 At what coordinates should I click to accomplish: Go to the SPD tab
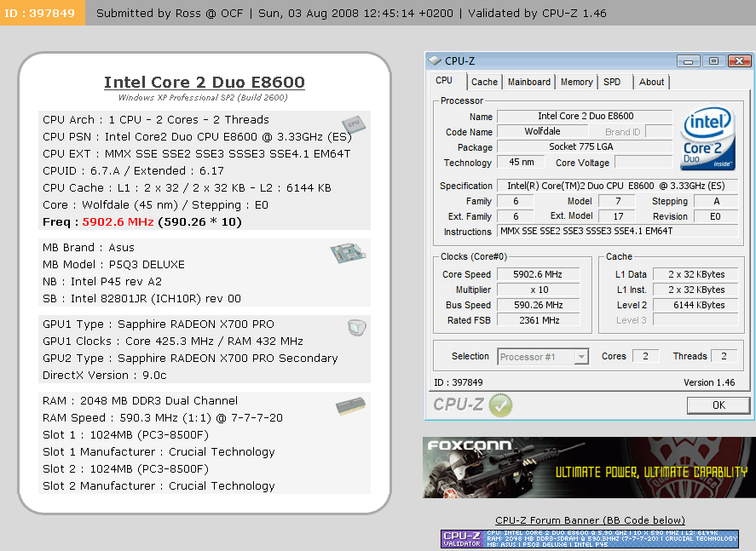pyautogui.click(x=612, y=82)
